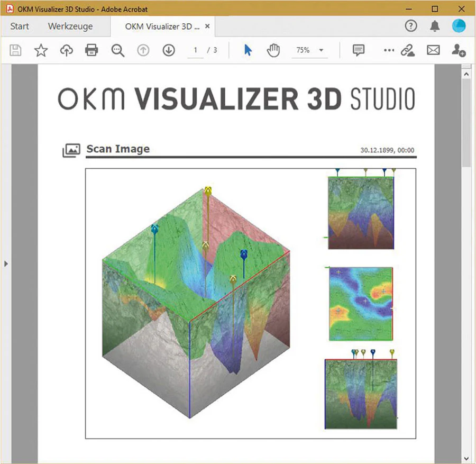Upload file to cloud icon
The image size is (476, 464).
[x=67, y=50]
